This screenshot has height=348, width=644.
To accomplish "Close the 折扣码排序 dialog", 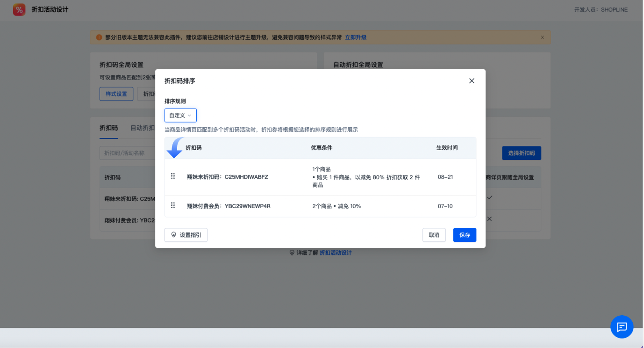I will [472, 81].
